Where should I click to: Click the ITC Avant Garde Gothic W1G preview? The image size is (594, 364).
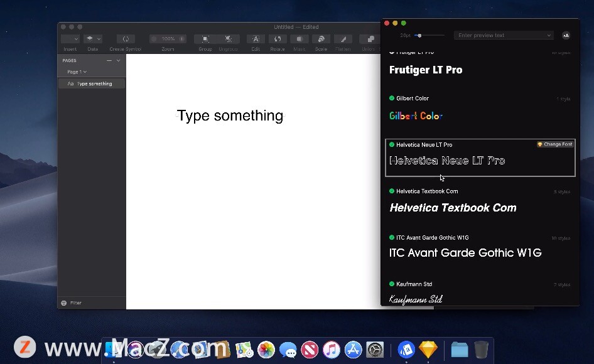point(465,253)
